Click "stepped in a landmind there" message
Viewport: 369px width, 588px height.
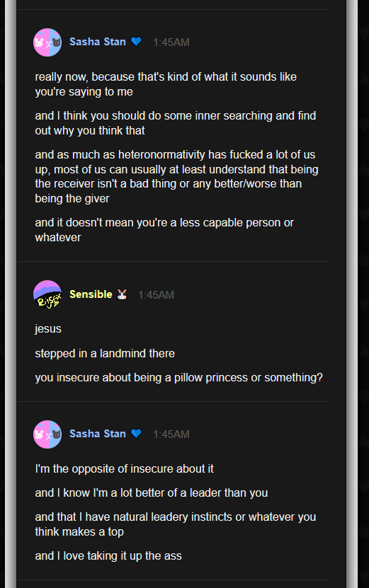[105, 353]
